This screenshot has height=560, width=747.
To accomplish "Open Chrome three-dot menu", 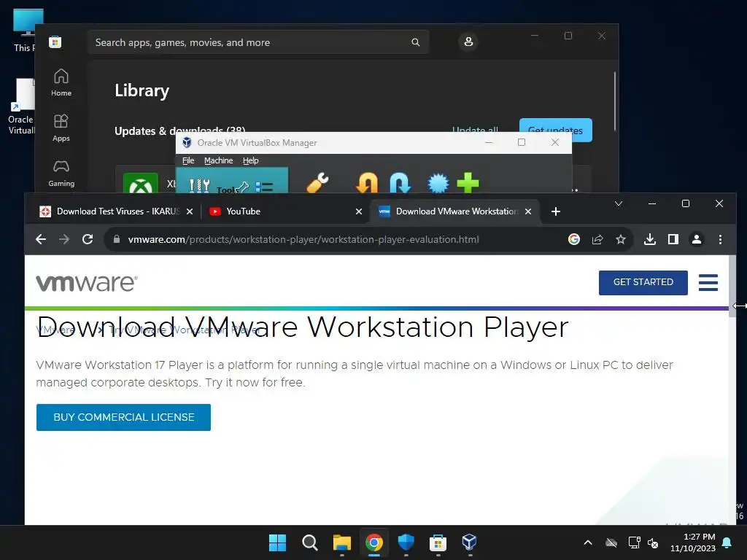I will tap(720, 239).
